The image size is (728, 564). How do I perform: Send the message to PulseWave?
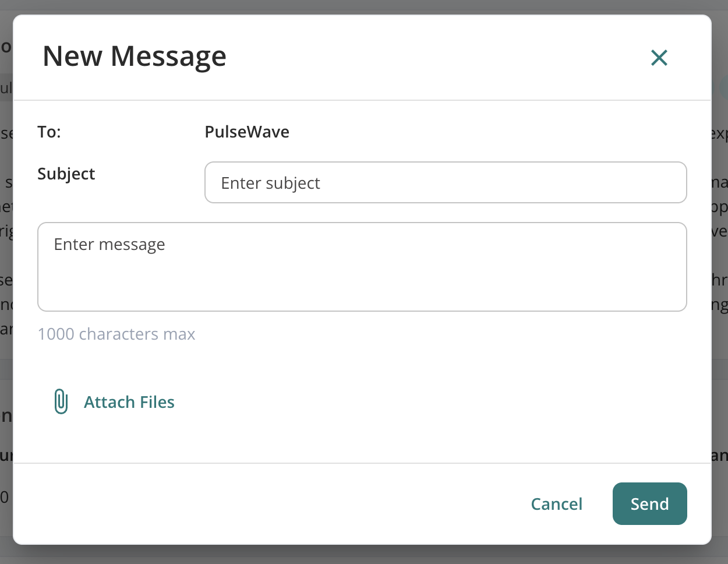(x=649, y=503)
